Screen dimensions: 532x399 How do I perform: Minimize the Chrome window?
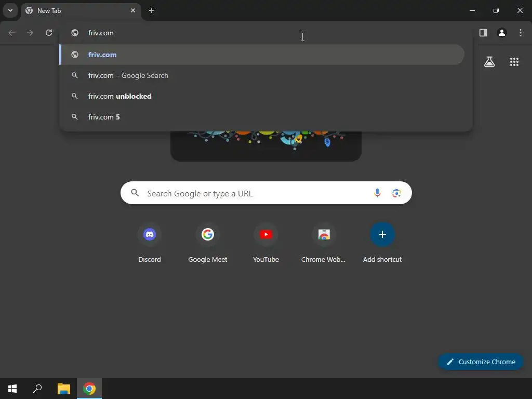coord(472,10)
